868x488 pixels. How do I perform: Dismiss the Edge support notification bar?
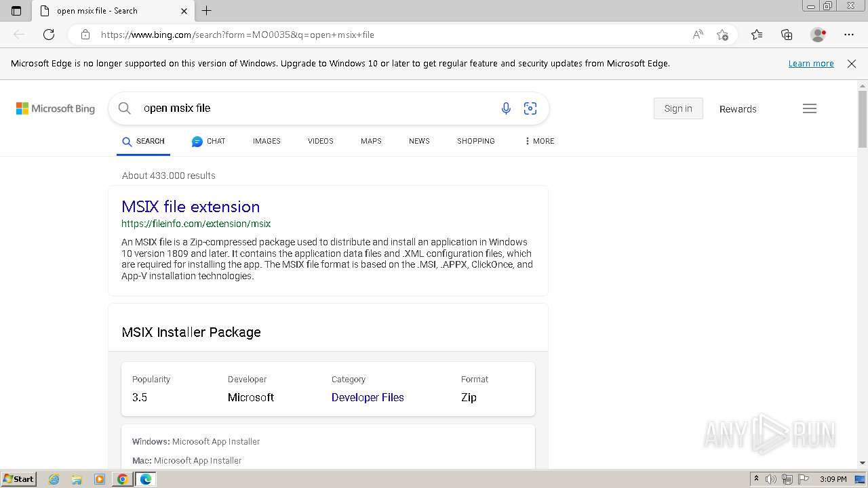point(852,63)
